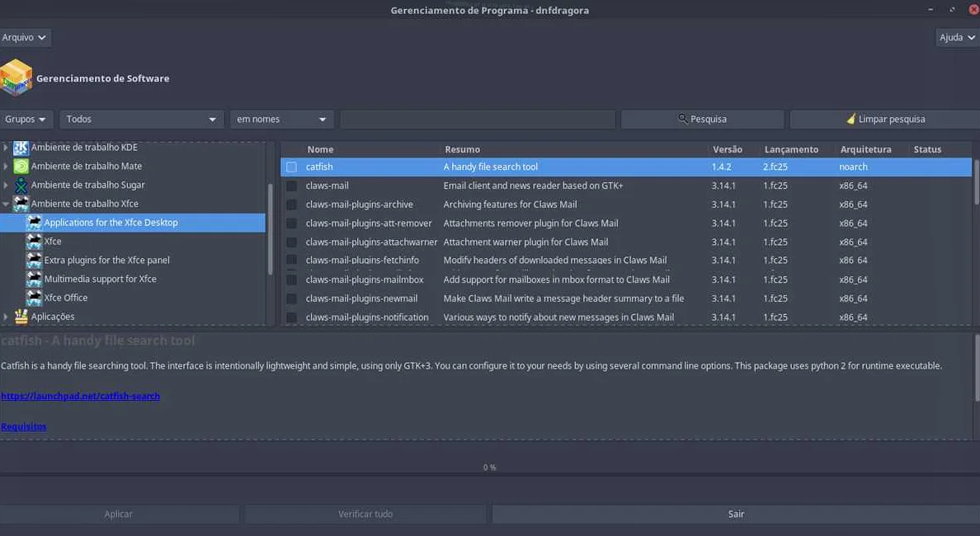Viewport: 980px width, 536px height.
Task: Click 'Archiving features for Claws Mail' summary
Action: (x=510, y=205)
